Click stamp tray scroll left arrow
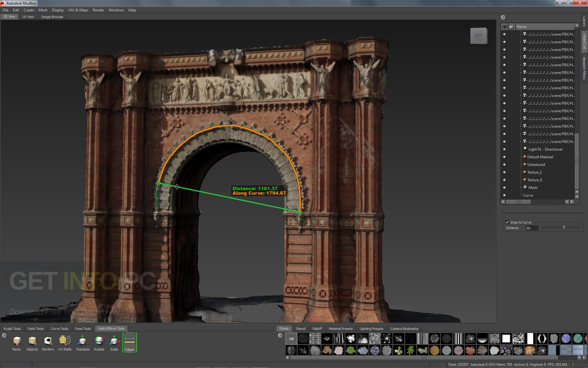 click(287, 358)
